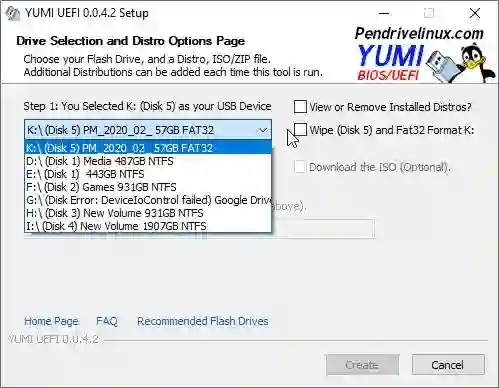Choose G:\ Google Drive error entry
This screenshot has width=499, height=388.
click(148, 200)
